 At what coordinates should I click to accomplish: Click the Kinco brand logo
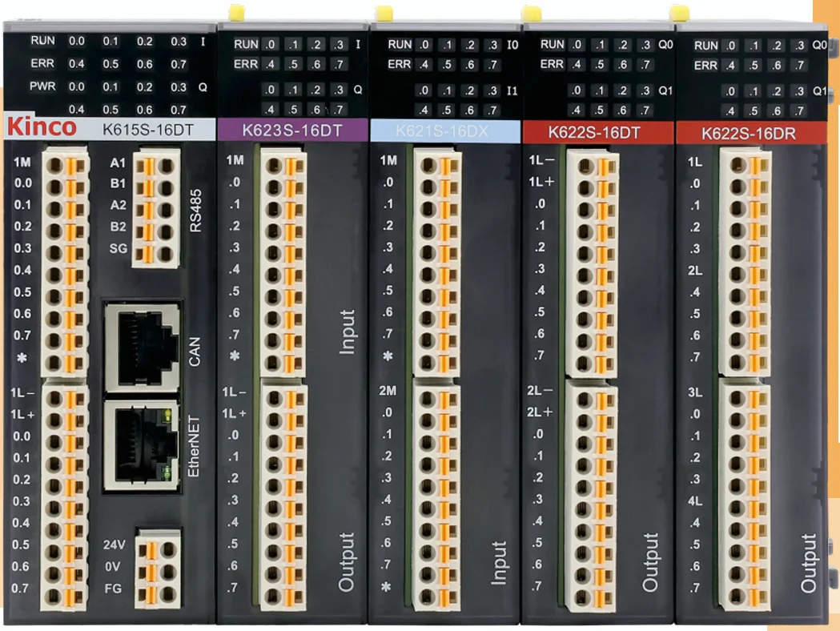42,127
